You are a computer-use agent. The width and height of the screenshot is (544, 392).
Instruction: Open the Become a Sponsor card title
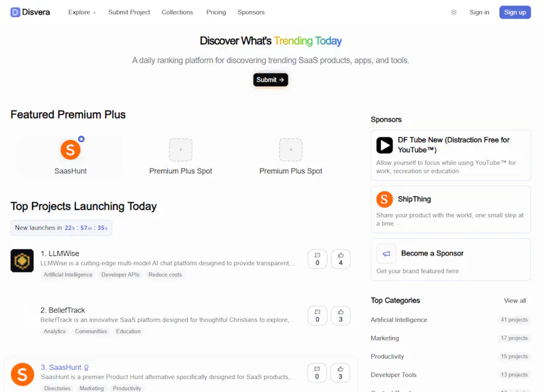tap(432, 253)
